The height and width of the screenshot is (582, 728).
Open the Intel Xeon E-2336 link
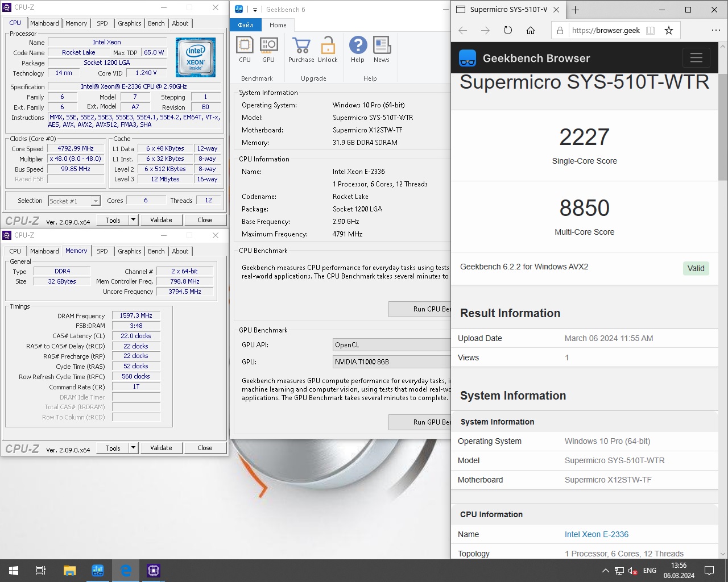click(x=597, y=534)
